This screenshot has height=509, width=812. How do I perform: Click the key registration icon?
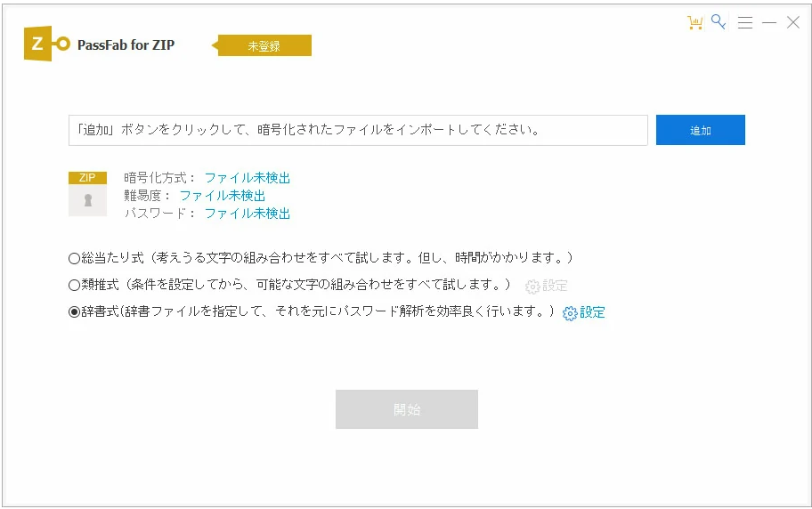click(719, 21)
